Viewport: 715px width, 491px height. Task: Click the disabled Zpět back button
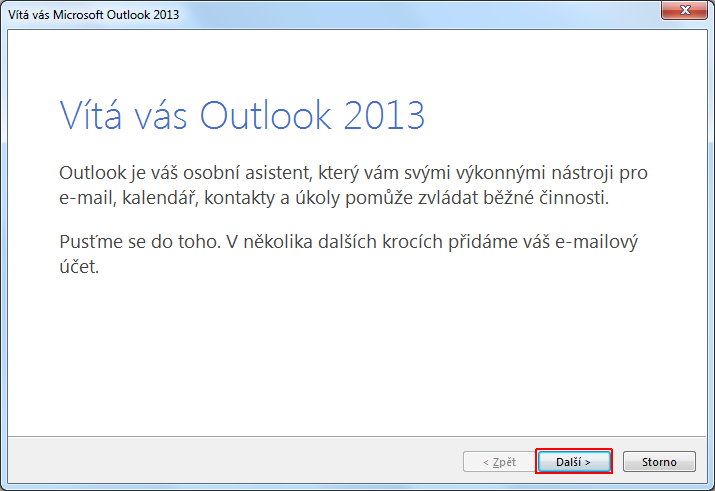(499, 462)
